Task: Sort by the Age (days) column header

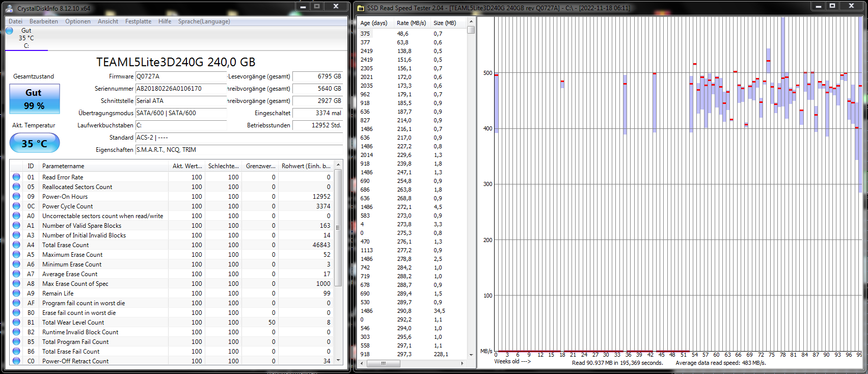Action: pyautogui.click(x=374, y=23)
